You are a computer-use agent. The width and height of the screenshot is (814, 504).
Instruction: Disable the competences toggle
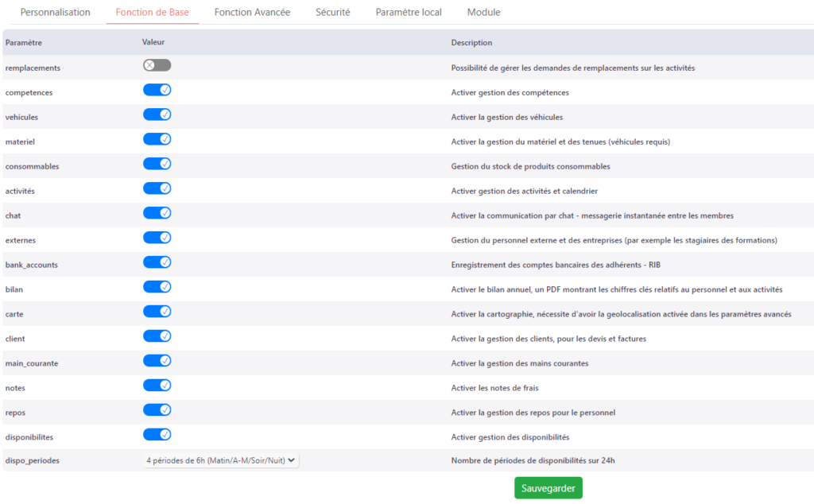157,90
